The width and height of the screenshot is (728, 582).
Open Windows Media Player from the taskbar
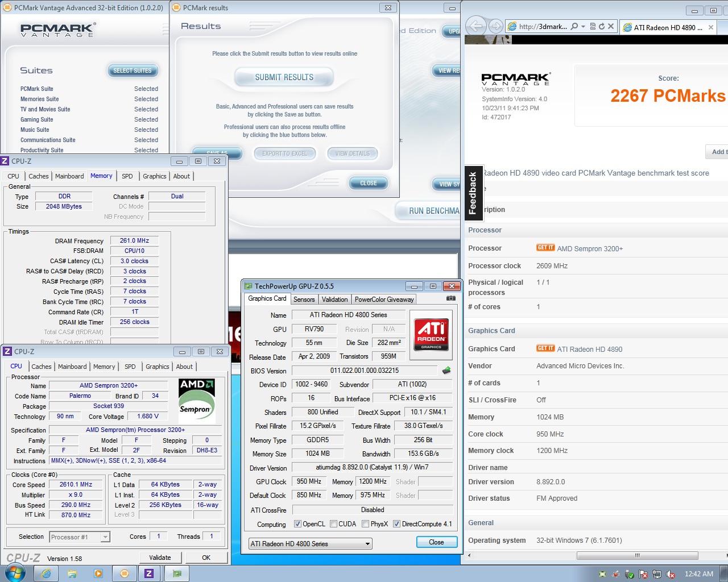(x=98, y=573)
